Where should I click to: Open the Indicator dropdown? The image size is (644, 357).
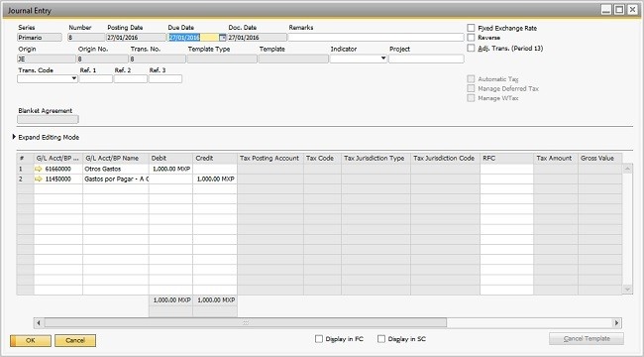383,59
